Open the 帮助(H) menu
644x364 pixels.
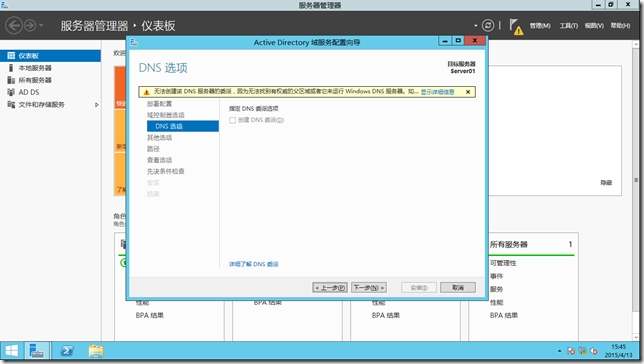(620, 25)
